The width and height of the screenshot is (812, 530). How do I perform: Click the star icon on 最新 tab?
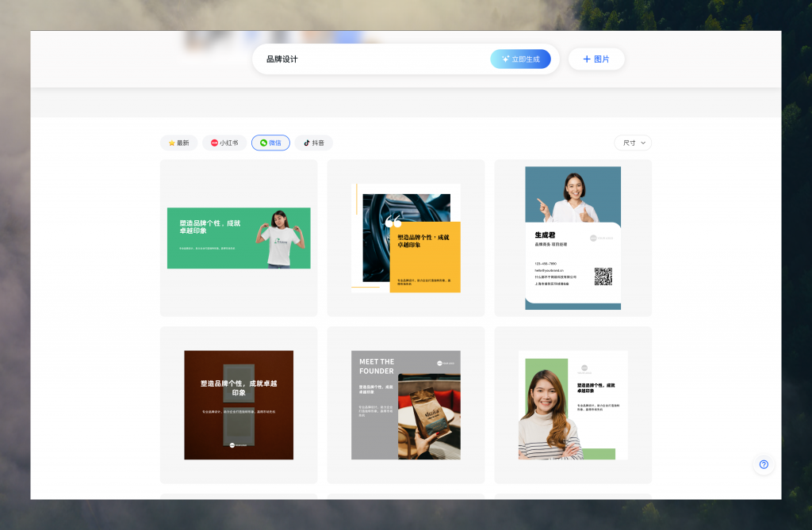[171, 143]
